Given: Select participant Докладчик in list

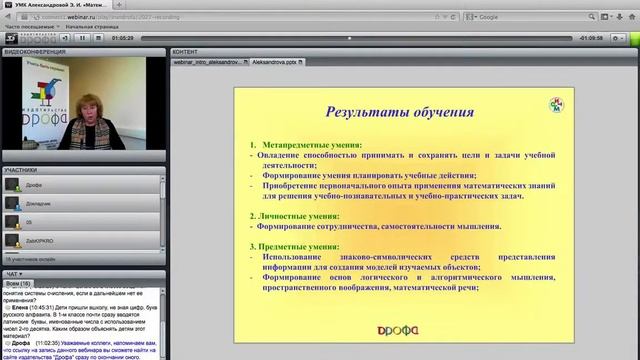Looking at the screenshot, I should (81, 203).
